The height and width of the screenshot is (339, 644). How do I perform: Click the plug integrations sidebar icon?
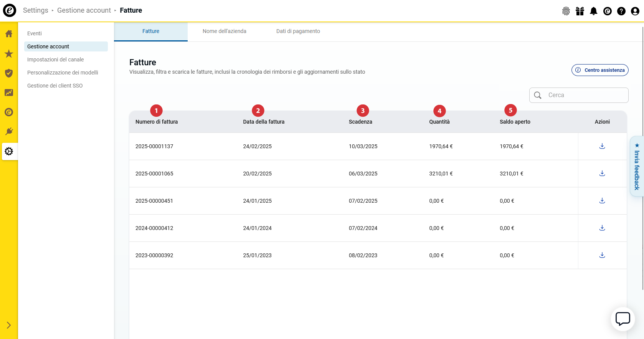pyautogui.click(x=9, y=131)
